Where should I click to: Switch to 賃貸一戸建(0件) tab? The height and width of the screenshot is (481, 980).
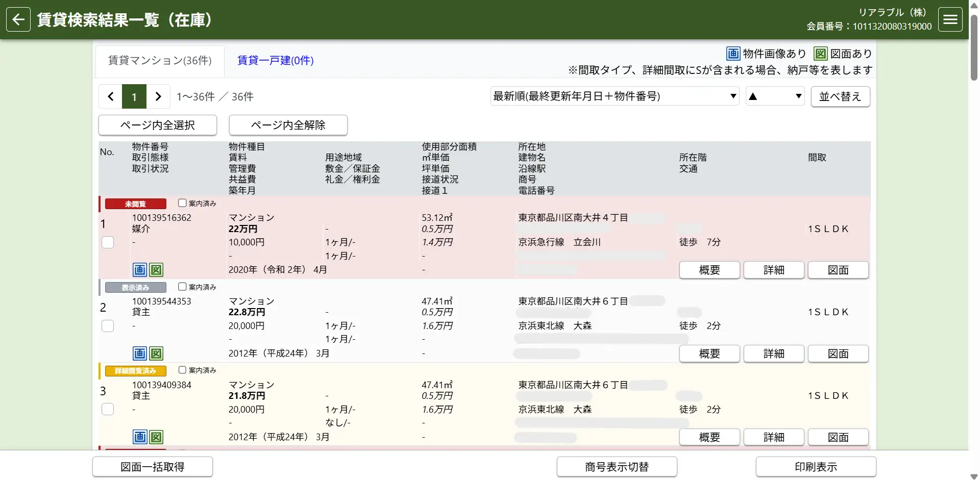click(x=276, y=61)
